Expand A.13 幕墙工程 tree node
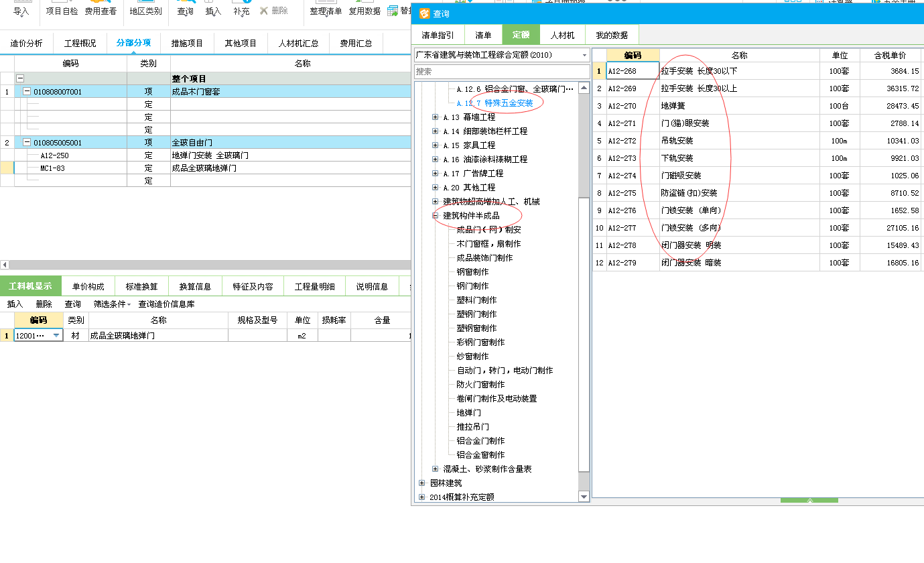924x563 pixels. click(436, 117)
